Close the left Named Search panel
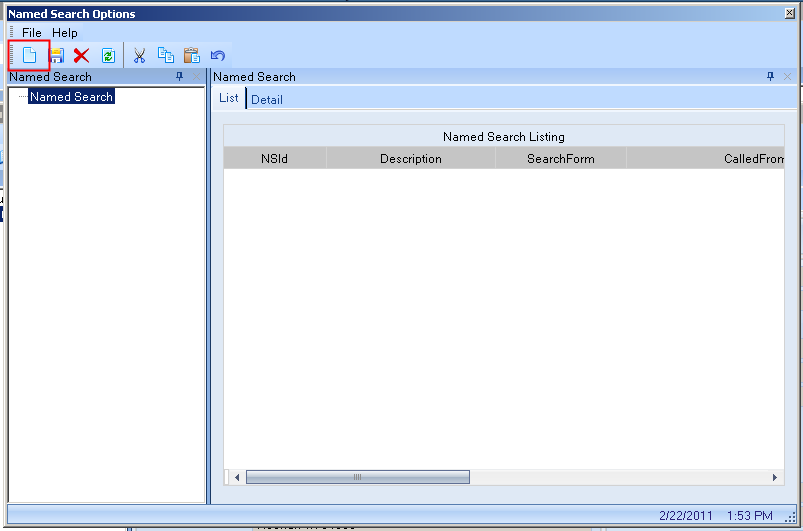The image size is (803, 531). pos(196,76)
